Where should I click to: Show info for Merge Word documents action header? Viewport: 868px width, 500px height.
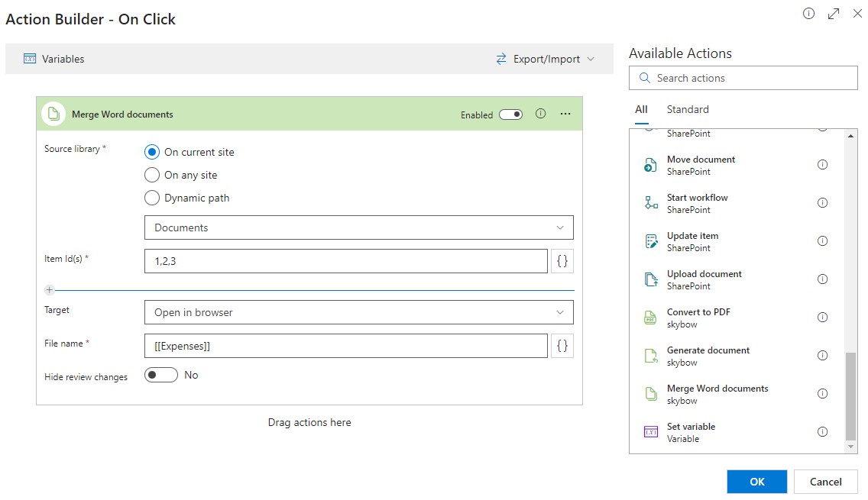click(x=541, y=114)
